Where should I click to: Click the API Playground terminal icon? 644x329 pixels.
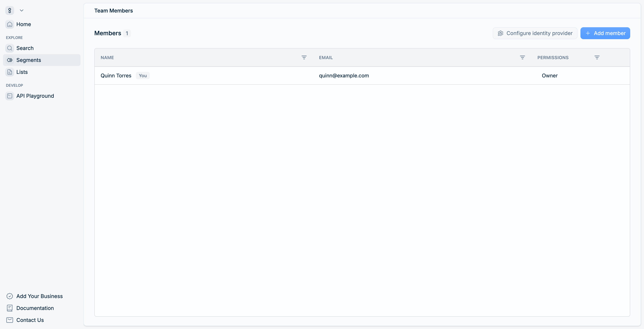point(10,96)
